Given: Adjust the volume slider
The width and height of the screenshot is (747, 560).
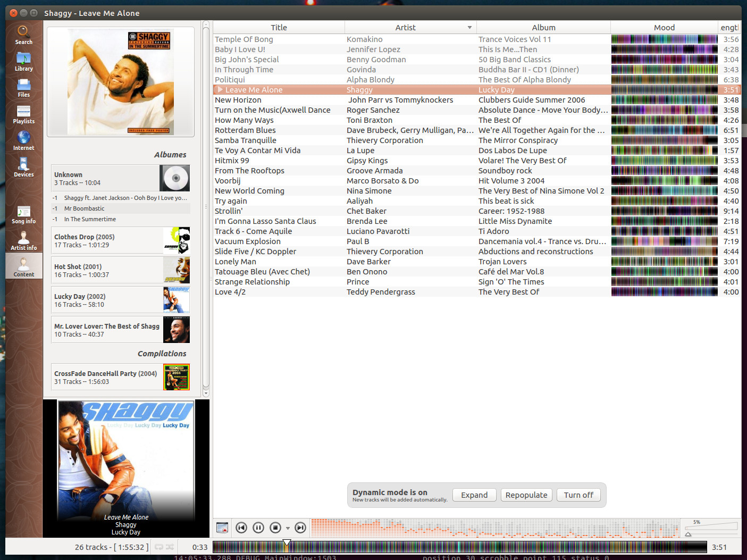Looking at the screenshot, I should pos(712,528).
